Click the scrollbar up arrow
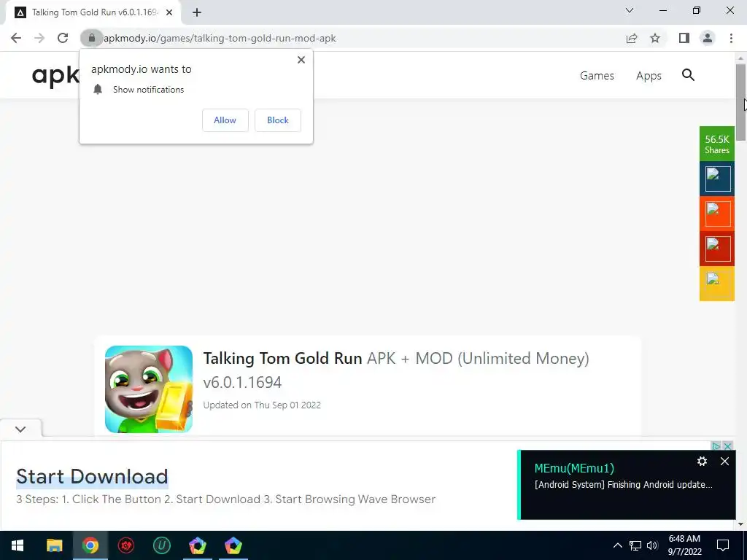Image resolution: width=747 pixels, height=560 pixels. tap(740, 58)
